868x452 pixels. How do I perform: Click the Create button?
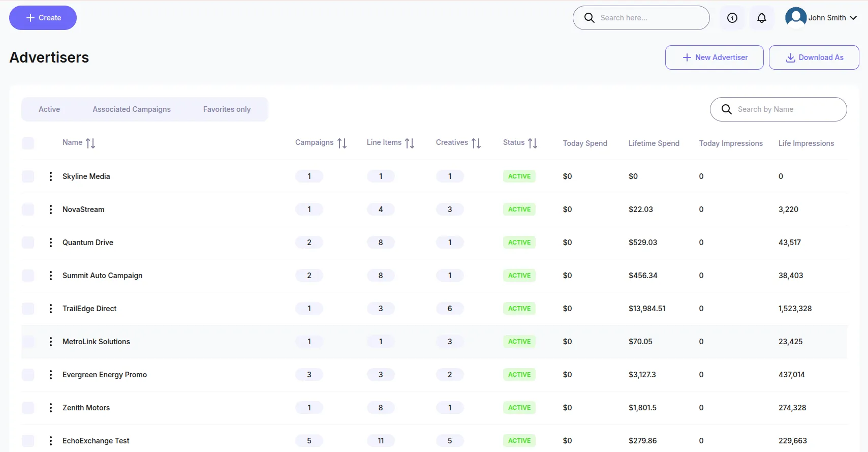click(43, 18)
